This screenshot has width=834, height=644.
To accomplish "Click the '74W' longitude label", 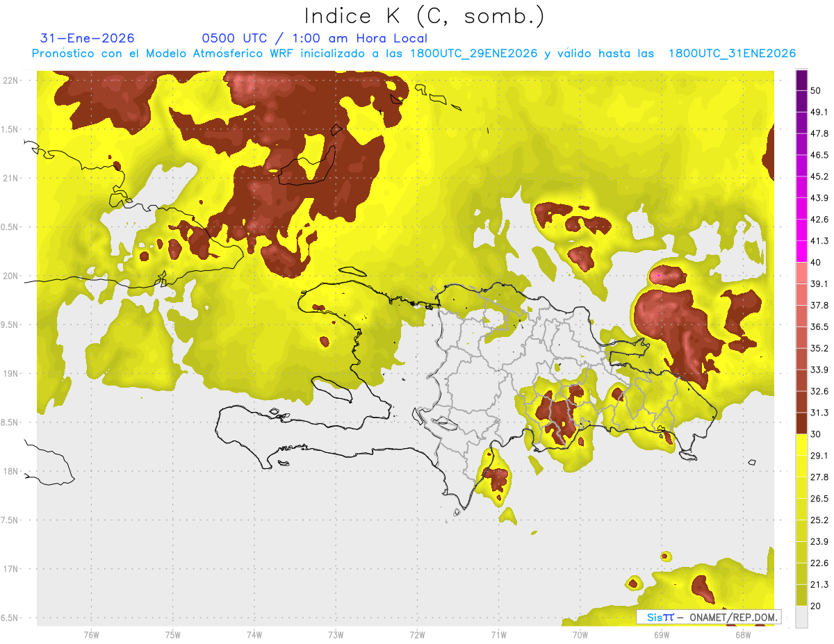I will click(254, 634).
